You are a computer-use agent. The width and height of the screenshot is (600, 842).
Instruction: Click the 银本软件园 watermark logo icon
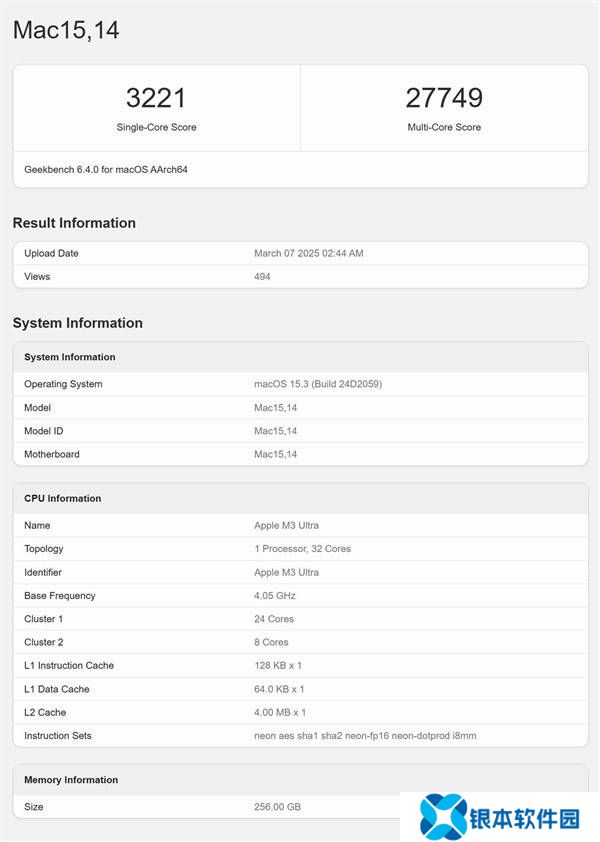pos(441,817)
